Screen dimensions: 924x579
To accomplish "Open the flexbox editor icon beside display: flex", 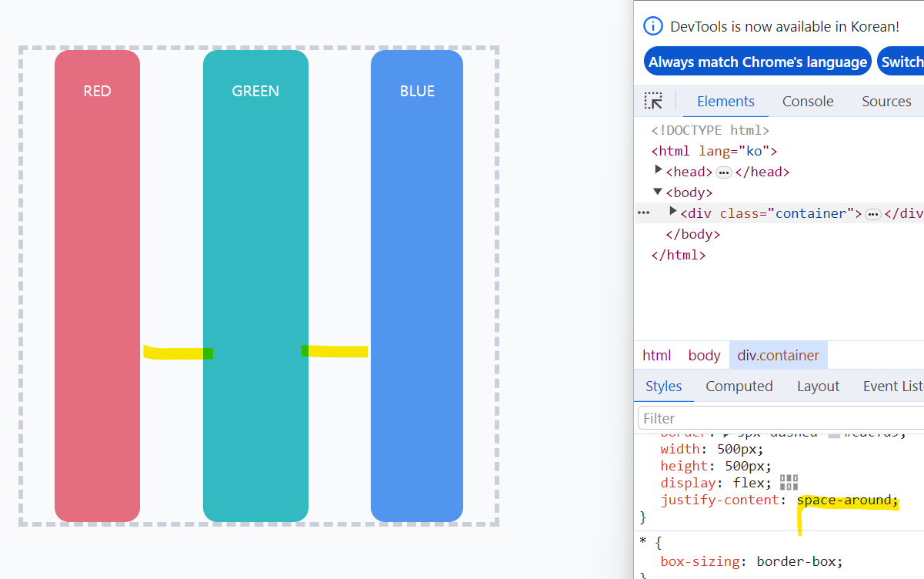I will (x=789, y=483).
